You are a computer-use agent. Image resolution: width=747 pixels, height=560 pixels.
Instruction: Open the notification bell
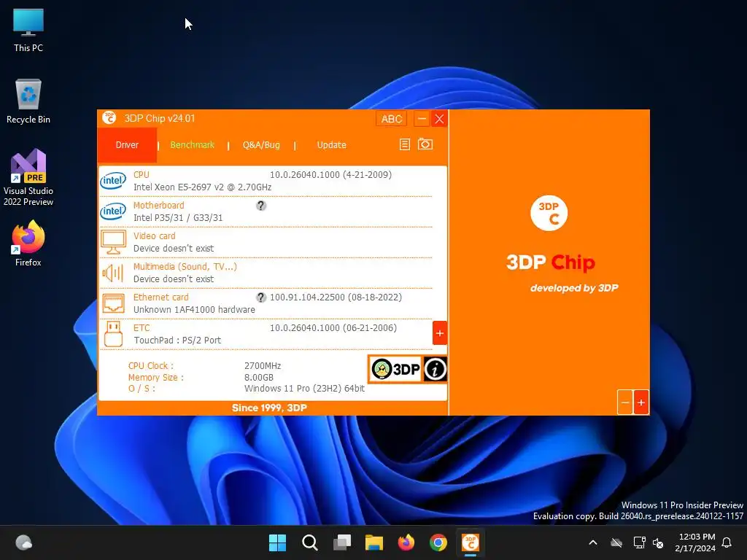[727, 542]
